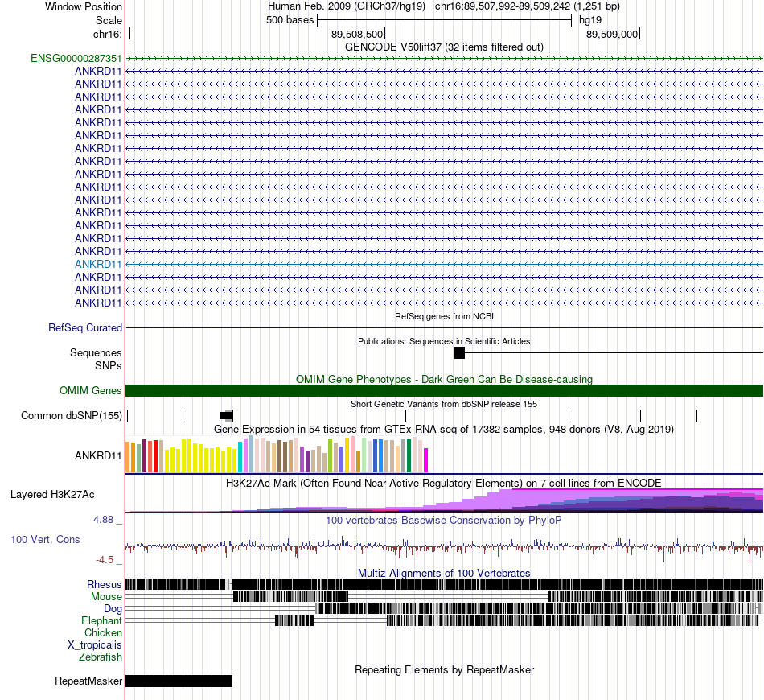This screenshot has height=700, width=764.
Task: Click the ANKRD11 label beside GTEx bar chart
Action: pos(98,456)
